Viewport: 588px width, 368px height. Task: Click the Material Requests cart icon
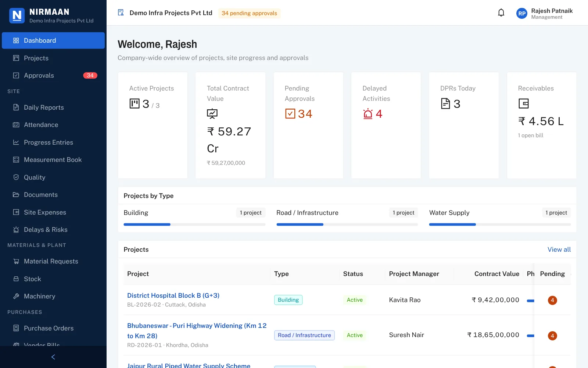pos(16,261)
